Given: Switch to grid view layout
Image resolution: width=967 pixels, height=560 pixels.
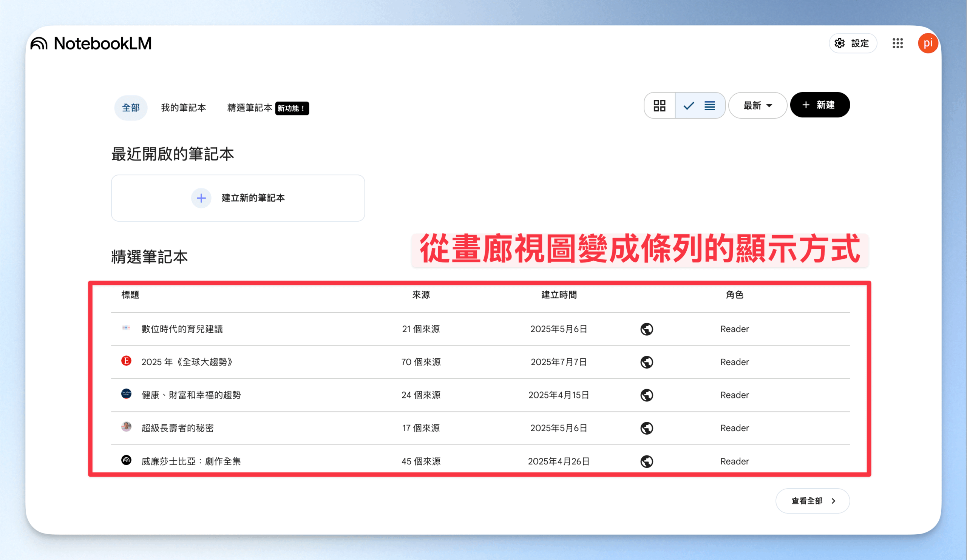Looking at the screenshot, I should click(660, 105).
